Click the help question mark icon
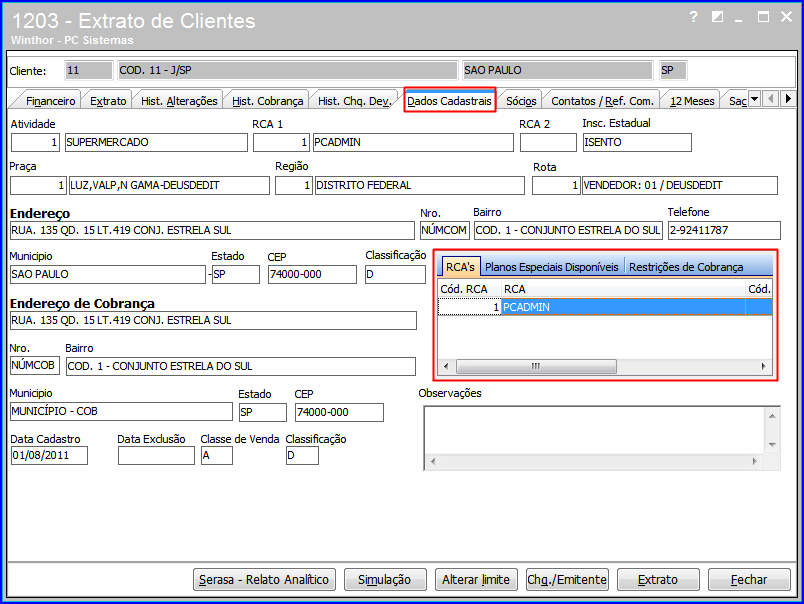The height and width of the screenshot is (604, 804). 694,17
